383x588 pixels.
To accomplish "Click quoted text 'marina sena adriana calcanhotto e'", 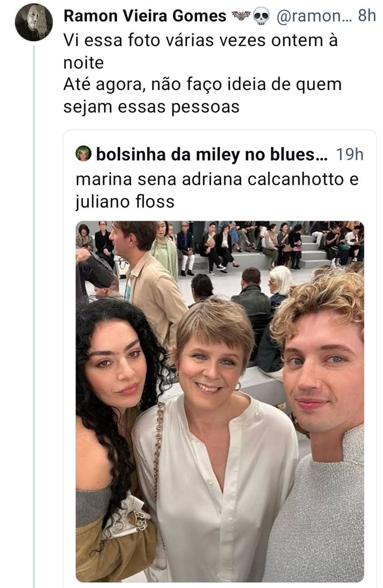I will (217, 179).
